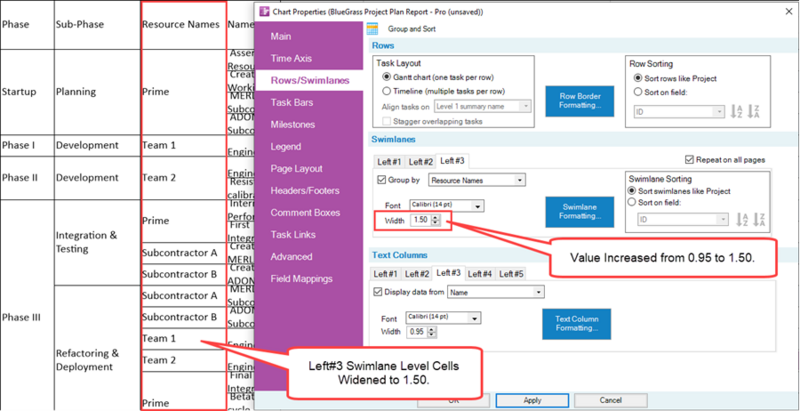Select Row Sorting Sort on field option
The height and width of the screenshot is (411, 800).
pyautogui.click(x=637, y=92)
